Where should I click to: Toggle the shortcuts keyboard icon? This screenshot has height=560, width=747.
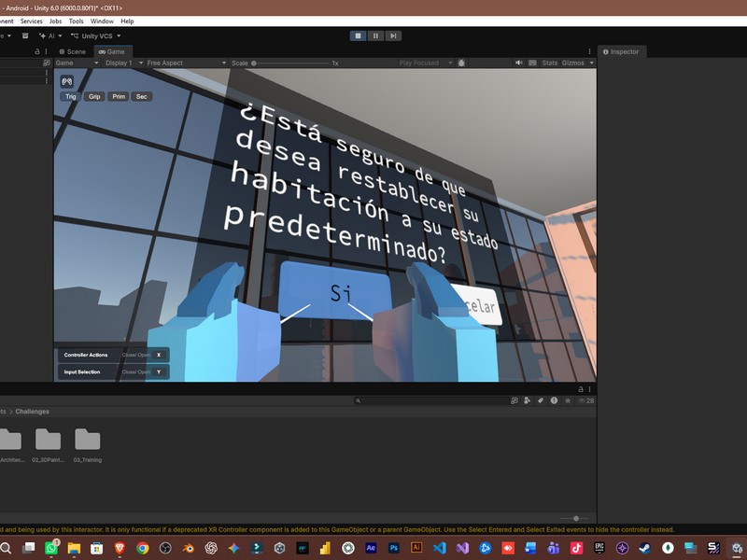pyautogui.click(x=532, y=63)
